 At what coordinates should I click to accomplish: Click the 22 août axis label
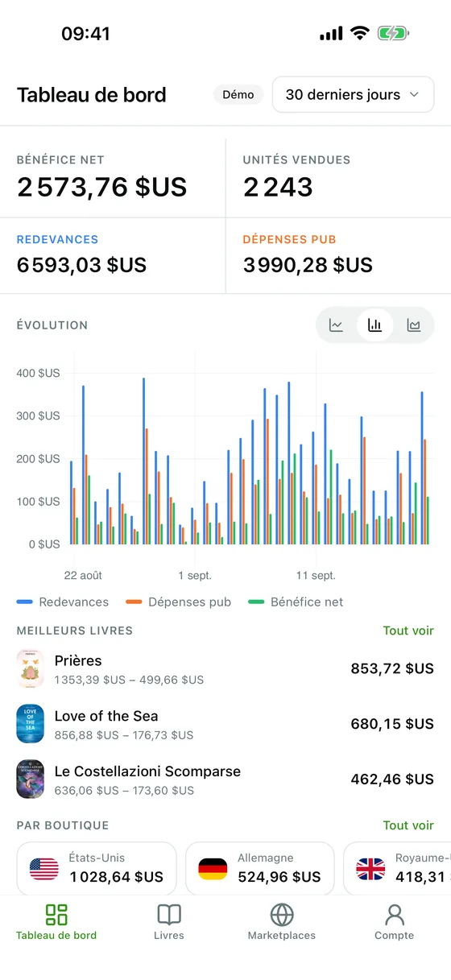coord(83,576)
